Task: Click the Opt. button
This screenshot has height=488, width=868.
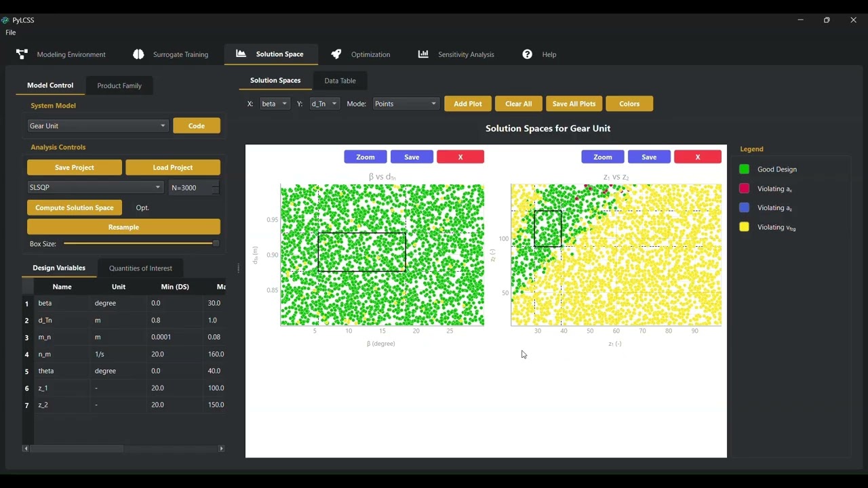Action: (142, 207)
